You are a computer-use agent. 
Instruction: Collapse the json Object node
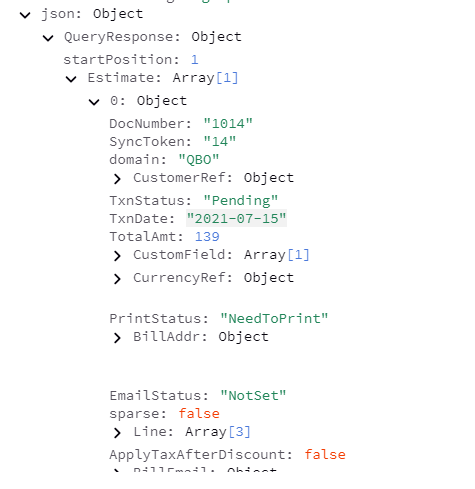[25, 15]
